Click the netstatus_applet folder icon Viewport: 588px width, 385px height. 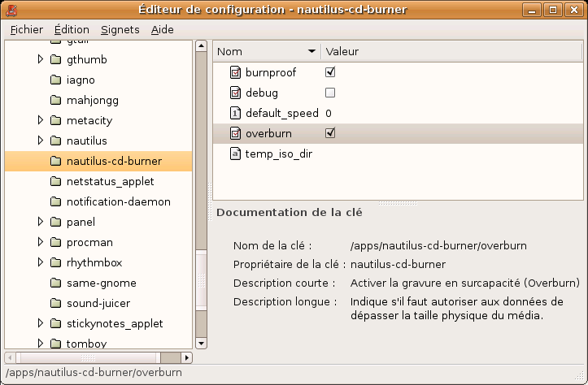(x=56, y=181)
